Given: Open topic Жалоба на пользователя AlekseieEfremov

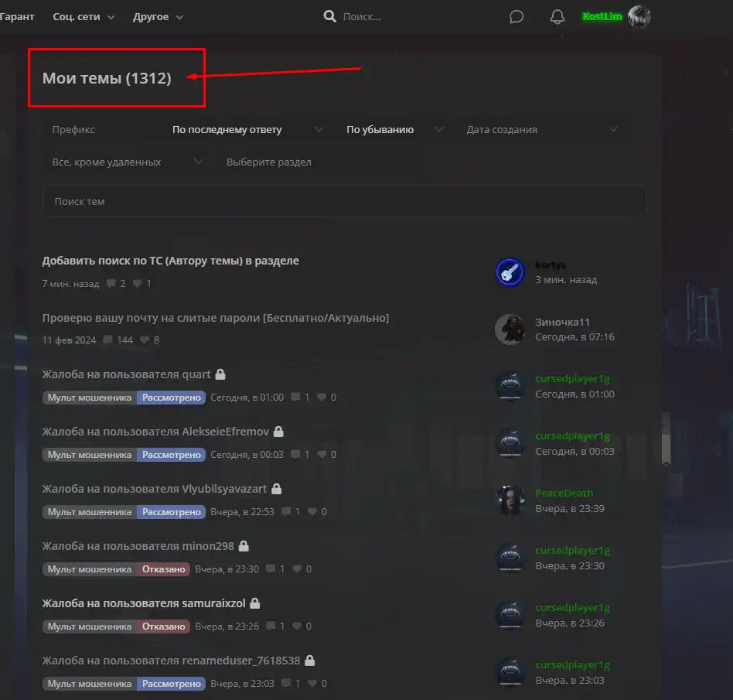Looking at the screenshot, I should [155, 432].
